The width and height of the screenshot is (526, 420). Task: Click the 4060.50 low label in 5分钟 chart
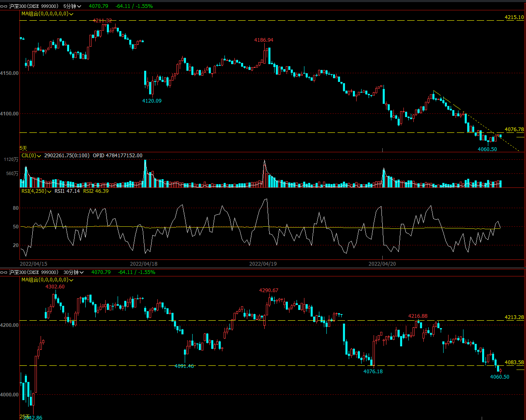(487, 149)
